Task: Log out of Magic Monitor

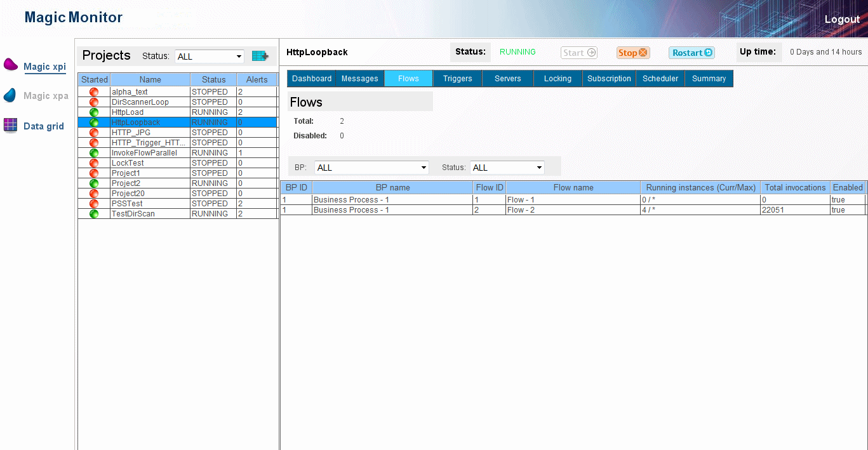Action: click(842, 19)
